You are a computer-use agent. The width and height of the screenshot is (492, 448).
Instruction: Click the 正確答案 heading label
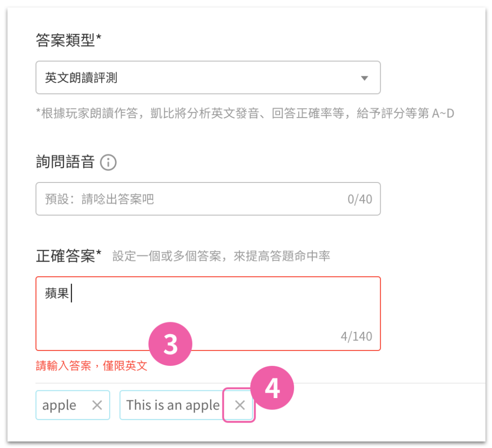point(68,256)
